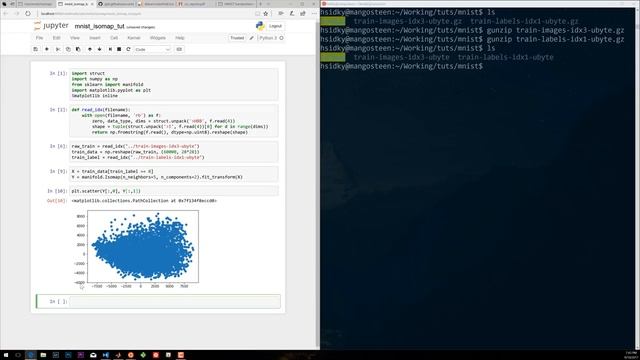The height and width of the screenshot is (360, 640).
Task: Click the pencil edit-mode indicator icon
Action: pyautogui.click(x=251, y=38)
